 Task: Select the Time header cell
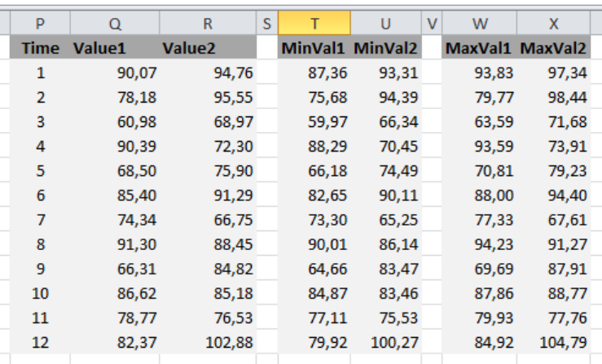coord(40,47)
